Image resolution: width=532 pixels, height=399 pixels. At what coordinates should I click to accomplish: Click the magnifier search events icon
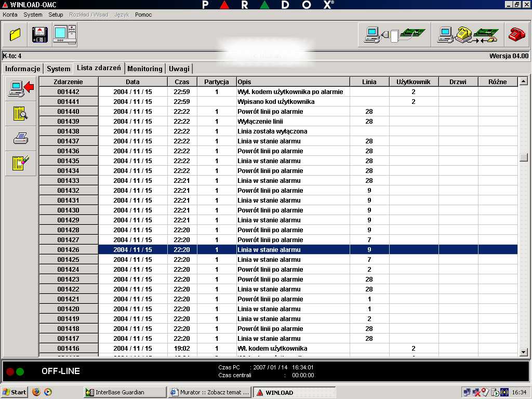click(21, 114)
